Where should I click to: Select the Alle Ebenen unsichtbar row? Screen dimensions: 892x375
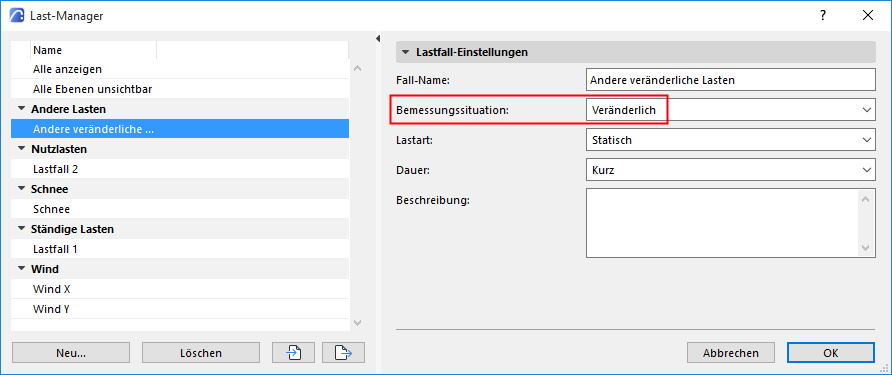(x=180, y=89)
